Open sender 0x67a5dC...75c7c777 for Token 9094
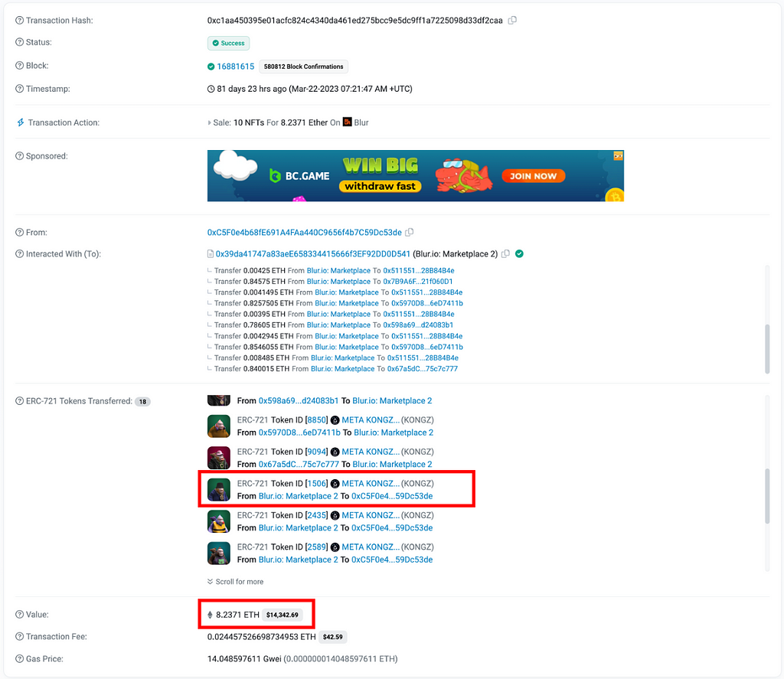 (299, 465)
